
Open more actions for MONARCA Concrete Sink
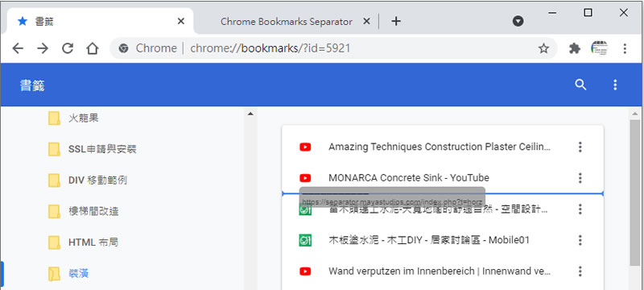(x=580, y=178)
